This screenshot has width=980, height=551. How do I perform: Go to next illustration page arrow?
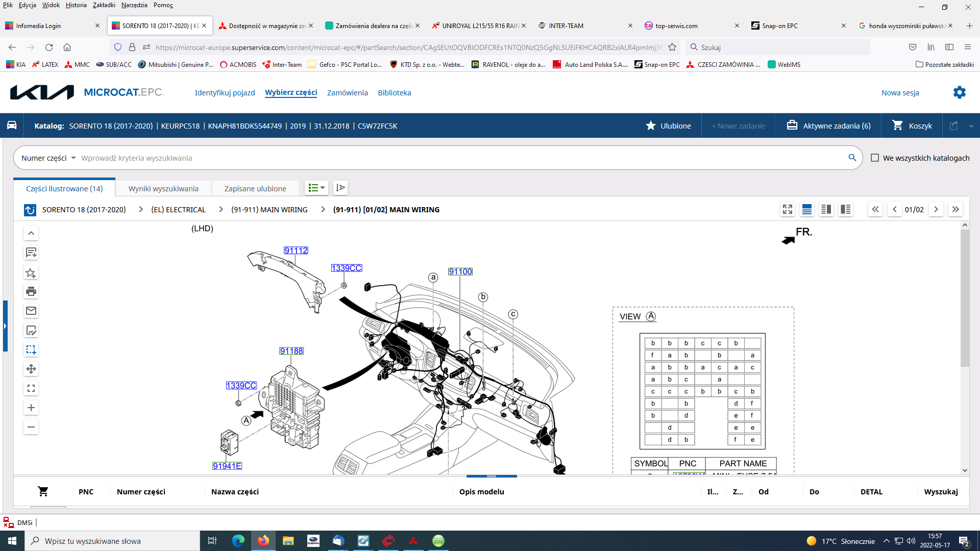click(x=936, y=209)
